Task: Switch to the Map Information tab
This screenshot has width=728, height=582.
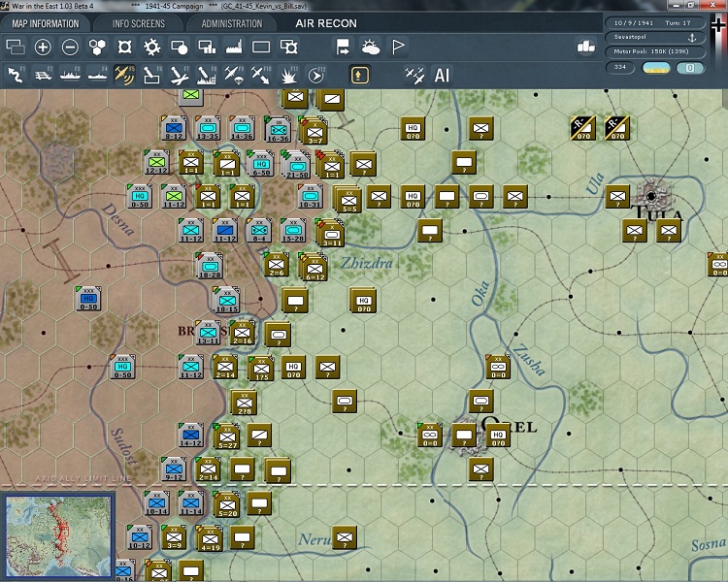Action: click(46, 23)
